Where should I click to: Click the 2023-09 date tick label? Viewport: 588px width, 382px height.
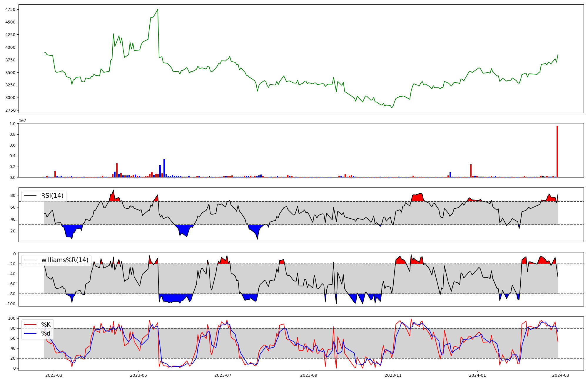click(x=309, y=375)
